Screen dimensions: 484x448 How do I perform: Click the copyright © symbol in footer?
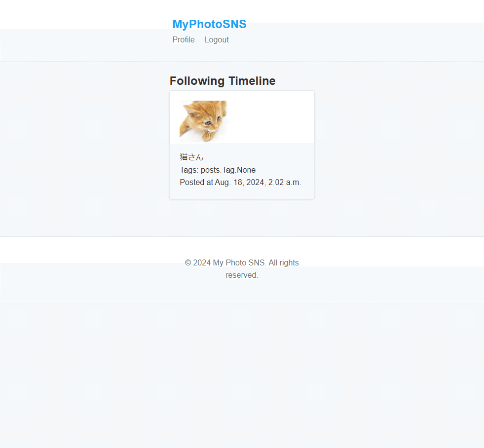[x=188, y=263]
